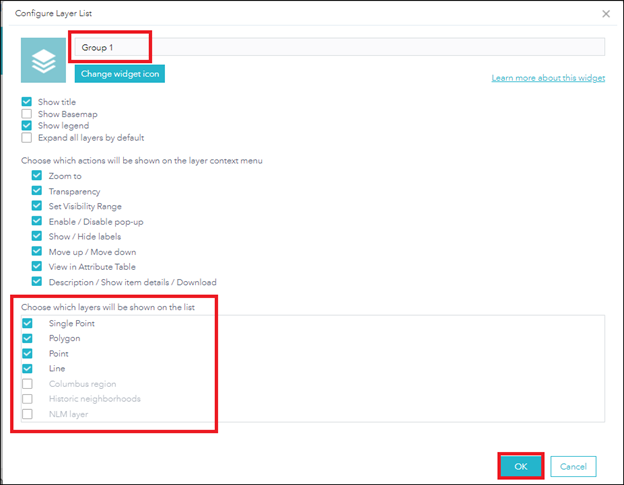Image resolution: width=624 pixels, height=485 pixels.
Task: Close the Configure Layer List dialog
Action: tap(606, 14)
